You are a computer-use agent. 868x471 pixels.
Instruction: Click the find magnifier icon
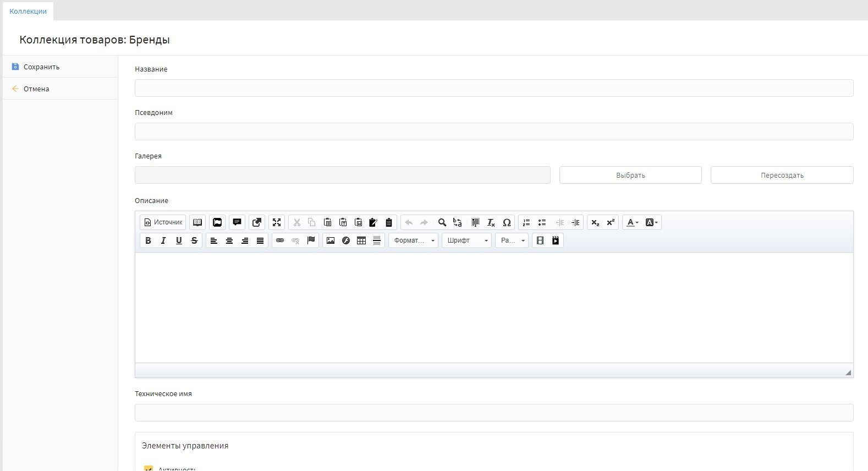point(442,222)
